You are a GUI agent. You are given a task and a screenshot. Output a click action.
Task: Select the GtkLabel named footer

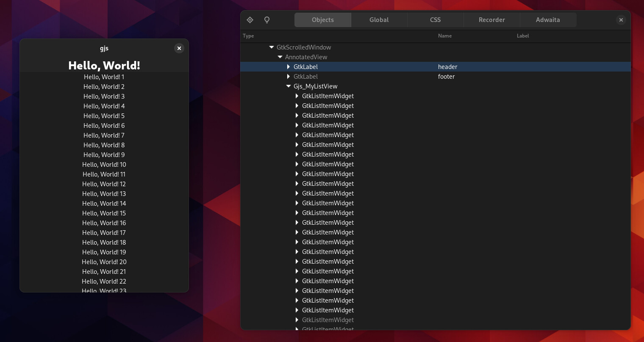pos(305,77)
